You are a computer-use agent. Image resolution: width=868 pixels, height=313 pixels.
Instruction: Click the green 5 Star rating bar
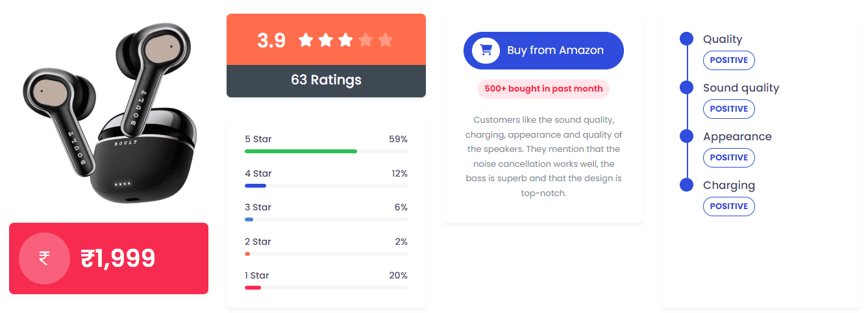pos(301,151)
